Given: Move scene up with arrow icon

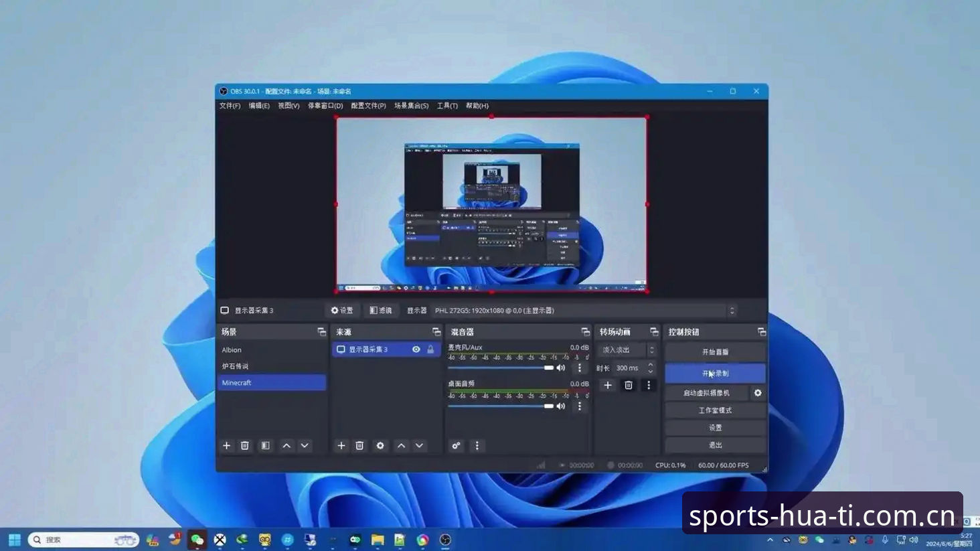Looking at the screenshot, I should click(287, 446).
